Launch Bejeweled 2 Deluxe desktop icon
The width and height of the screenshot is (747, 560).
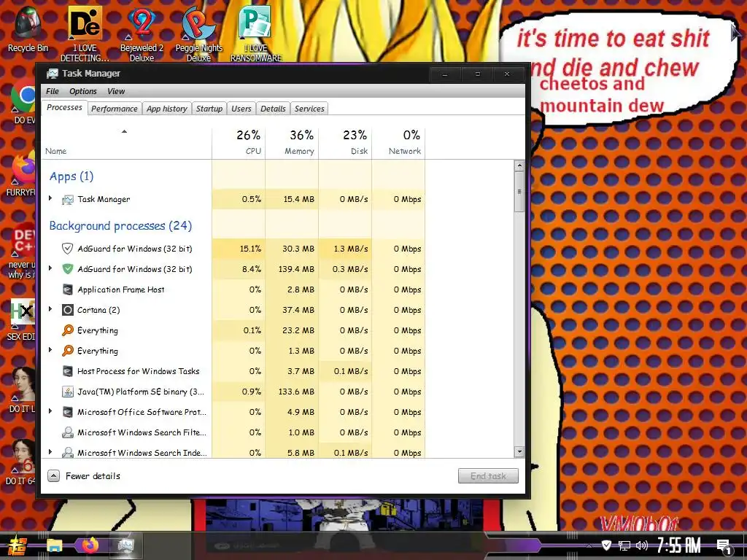coord(142,34)
